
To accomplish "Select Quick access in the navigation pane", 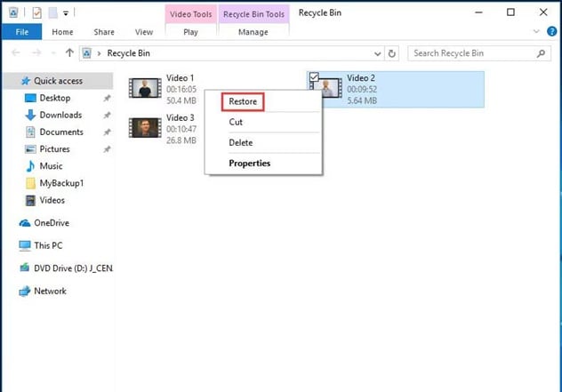I will click(58, 81).
